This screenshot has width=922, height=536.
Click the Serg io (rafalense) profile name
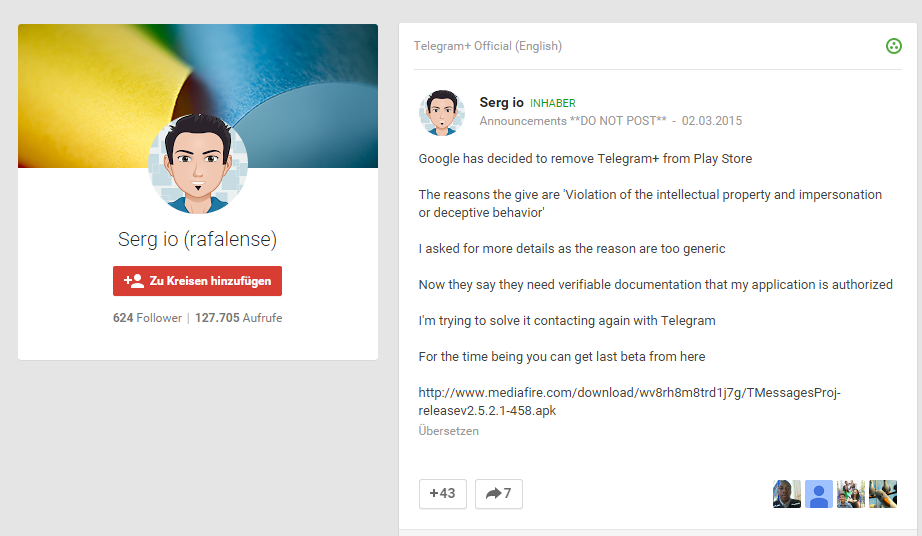click(197, 240)
